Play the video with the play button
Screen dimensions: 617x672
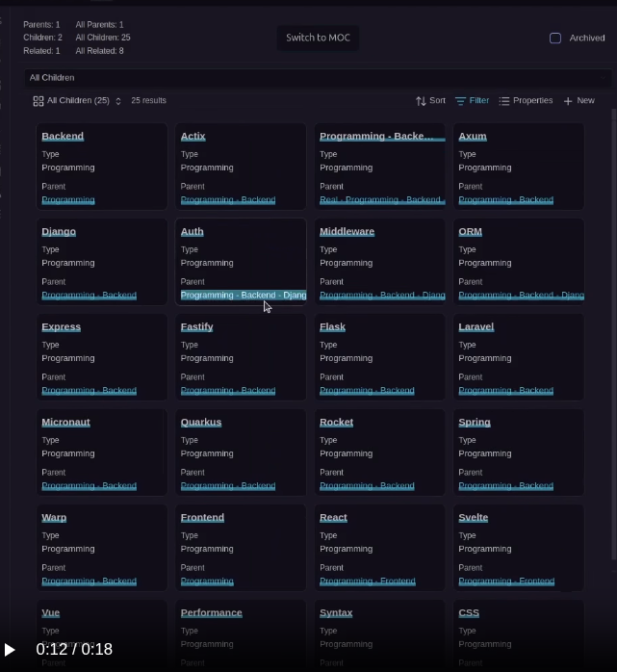tap(10, 649)
